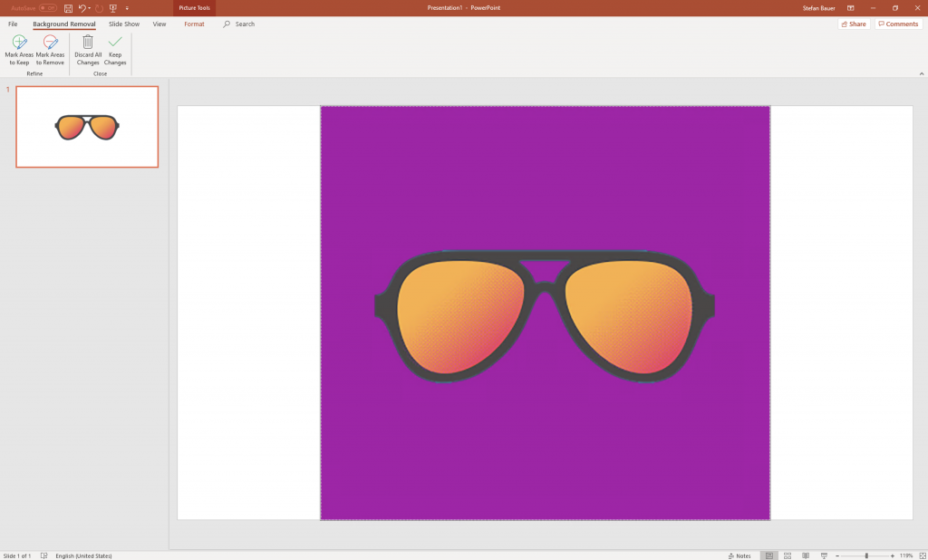Click the Search box
Screen dimensions: 928x560
[x=239, y=24]
